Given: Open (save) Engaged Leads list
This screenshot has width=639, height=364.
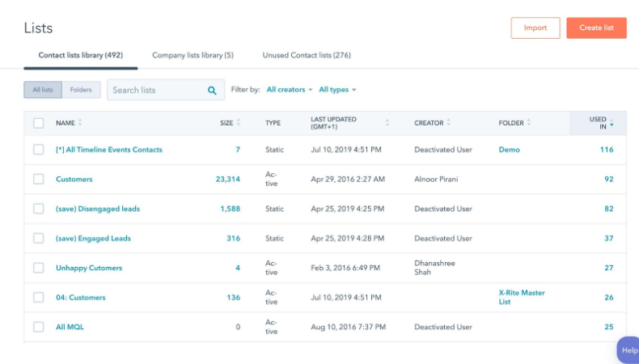Looking at the screenshot, I should coord(93,238).
